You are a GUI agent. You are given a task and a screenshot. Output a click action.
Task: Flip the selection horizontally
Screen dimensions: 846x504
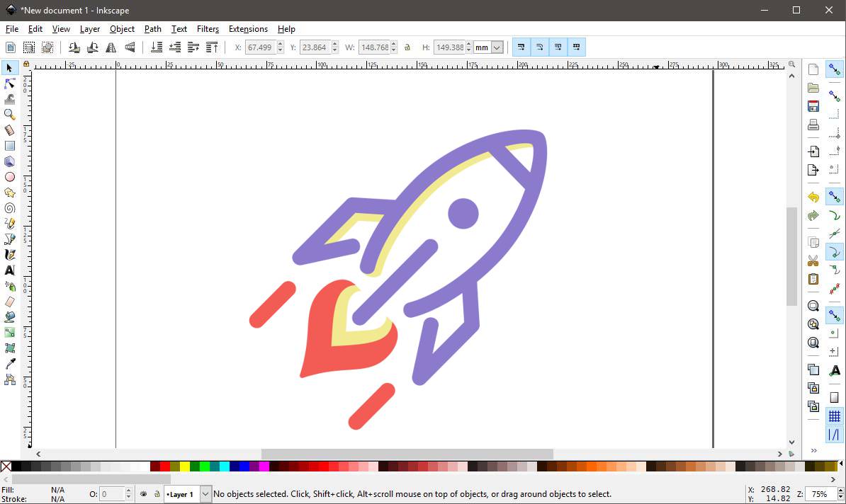(x=111, y=47)
